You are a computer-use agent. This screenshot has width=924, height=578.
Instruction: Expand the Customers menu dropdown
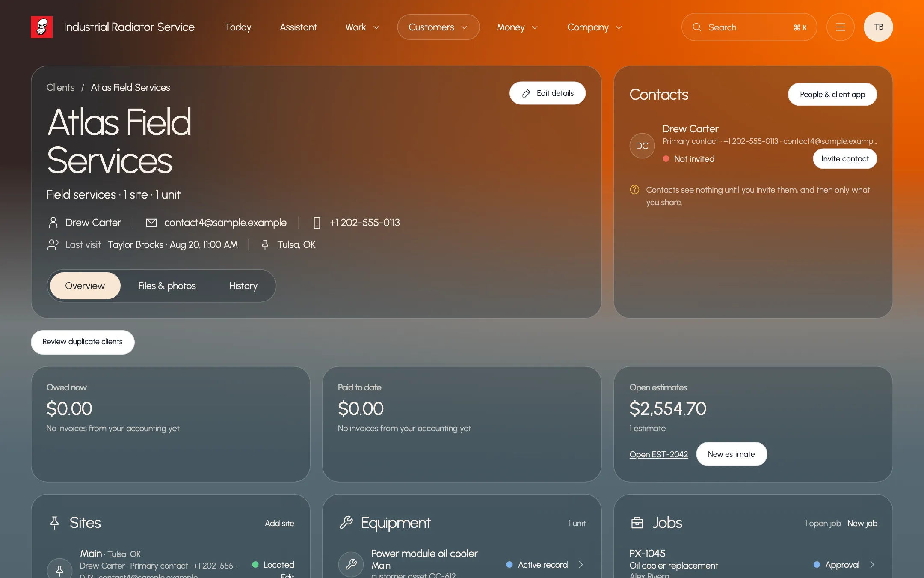click(x=438, y=27)
